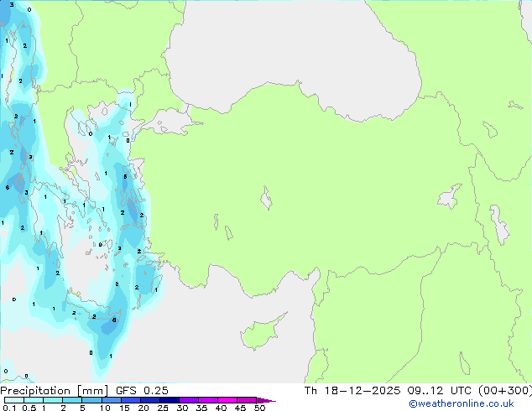Pick the 20–25 mm legend swatch
Screen dimensions: 532x411
pos(149,400)
